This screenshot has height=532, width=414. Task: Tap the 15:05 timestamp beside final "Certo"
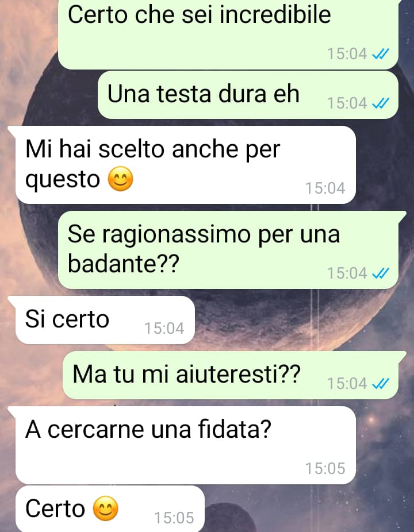coord(174,518)
